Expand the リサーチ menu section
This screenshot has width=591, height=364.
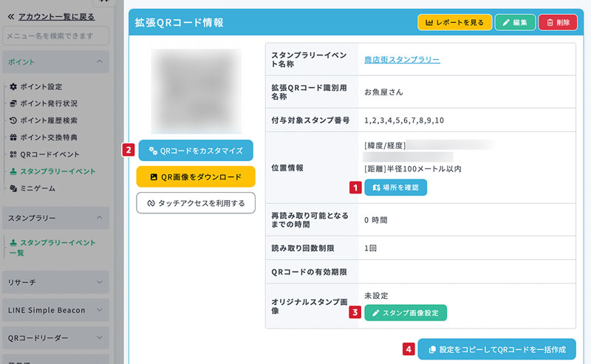pos(99,282)
